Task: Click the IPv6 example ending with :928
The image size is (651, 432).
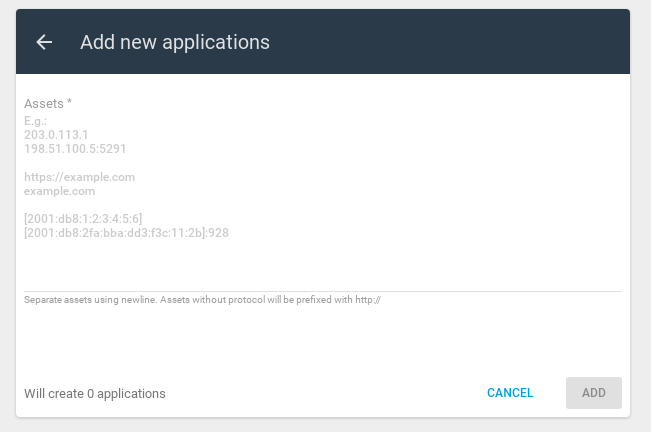Action: tap(126, 233)
